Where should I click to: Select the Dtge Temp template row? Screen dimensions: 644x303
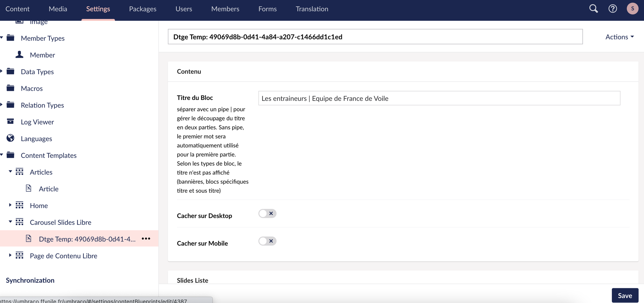tap(79, 239)
